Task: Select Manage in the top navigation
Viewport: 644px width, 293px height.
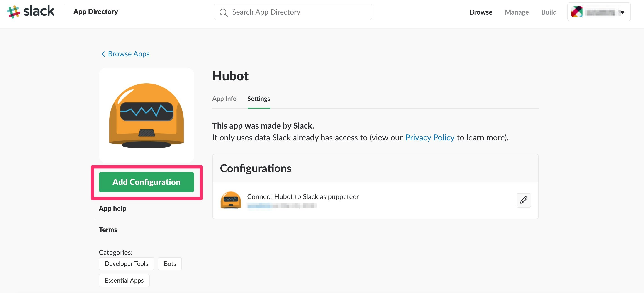Action: 517,12
